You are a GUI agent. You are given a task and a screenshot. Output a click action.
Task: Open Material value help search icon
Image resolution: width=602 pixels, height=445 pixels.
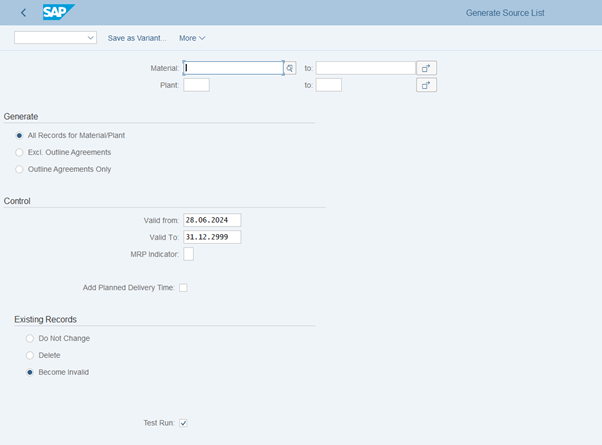[290, 68]
